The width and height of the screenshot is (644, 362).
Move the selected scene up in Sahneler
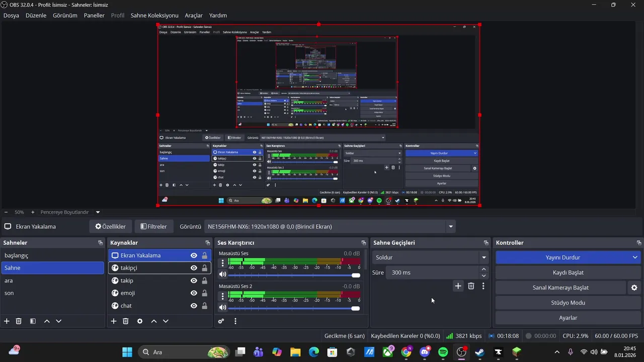click(47, 321)
